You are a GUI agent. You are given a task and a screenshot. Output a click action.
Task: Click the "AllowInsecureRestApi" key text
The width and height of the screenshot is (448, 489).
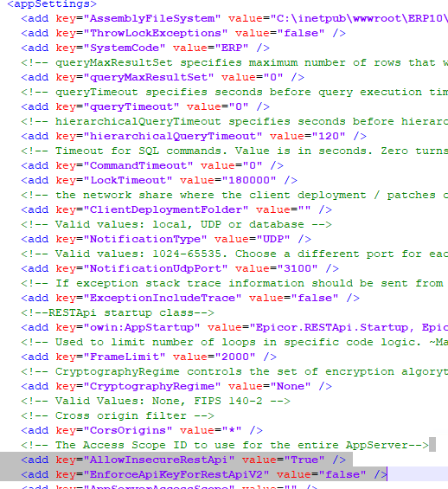pos(159,460)
